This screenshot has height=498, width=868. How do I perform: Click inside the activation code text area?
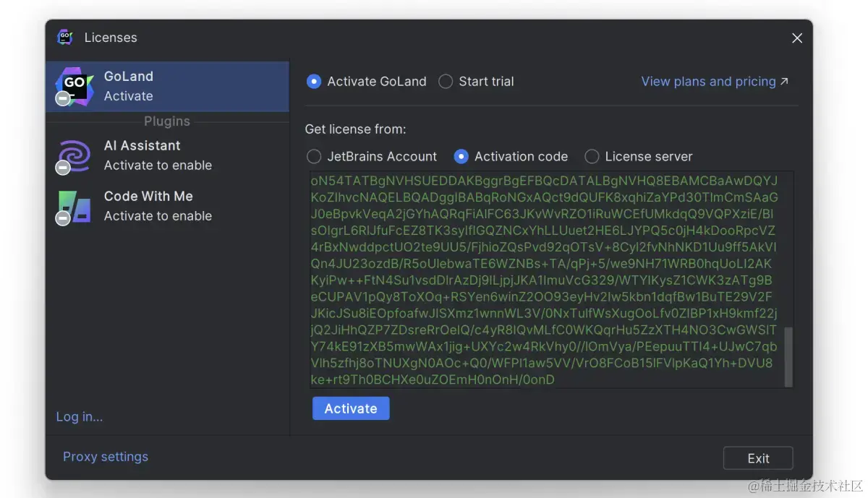point(552,280)
